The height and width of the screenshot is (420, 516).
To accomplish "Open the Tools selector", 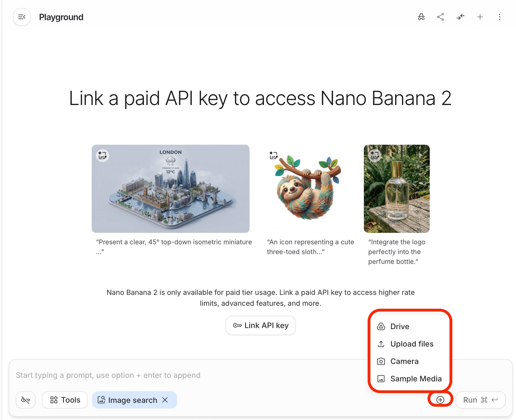I will click(x=65, y=400).
